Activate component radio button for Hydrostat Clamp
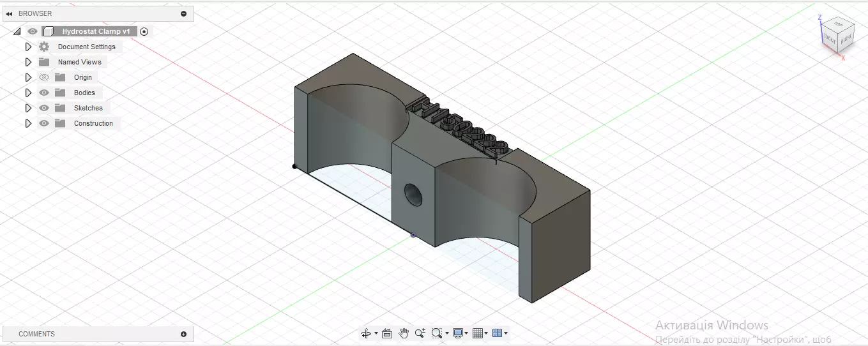 coord(144,31)
